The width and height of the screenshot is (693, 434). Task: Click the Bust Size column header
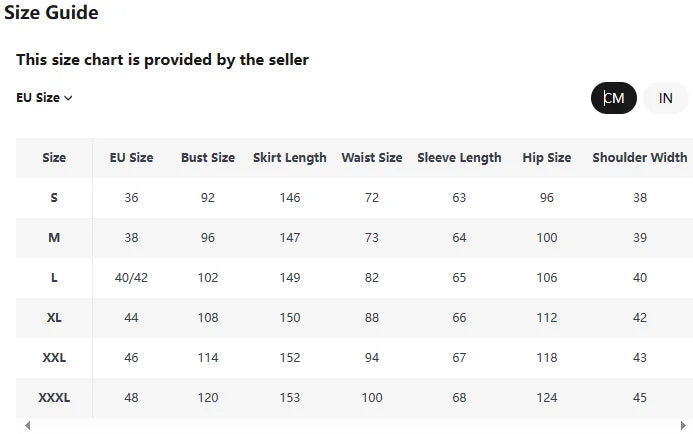[x=208, y=158]
